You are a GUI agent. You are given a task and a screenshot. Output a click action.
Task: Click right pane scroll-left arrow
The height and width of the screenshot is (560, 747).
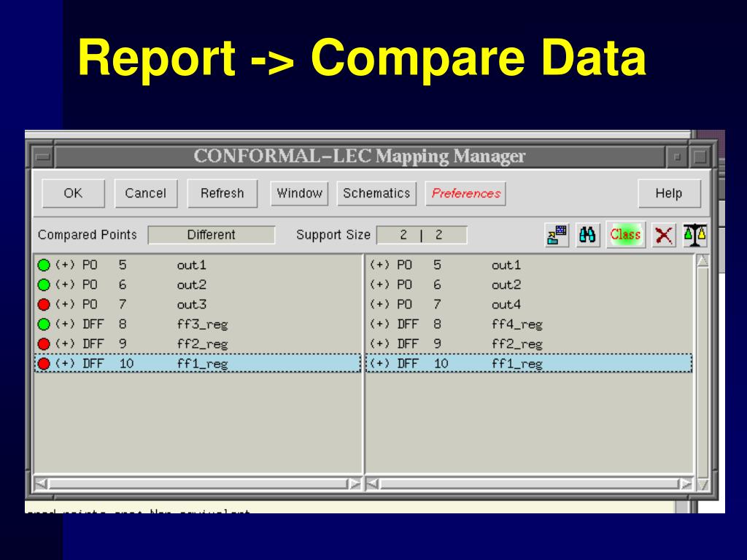(373, 484)
